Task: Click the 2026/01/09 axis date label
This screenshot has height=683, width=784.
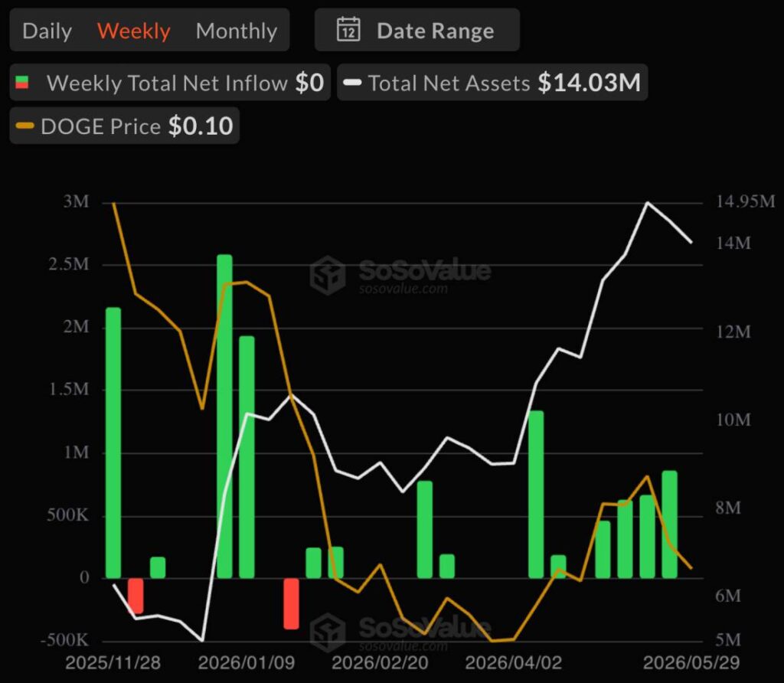Action: pos(247,663)
